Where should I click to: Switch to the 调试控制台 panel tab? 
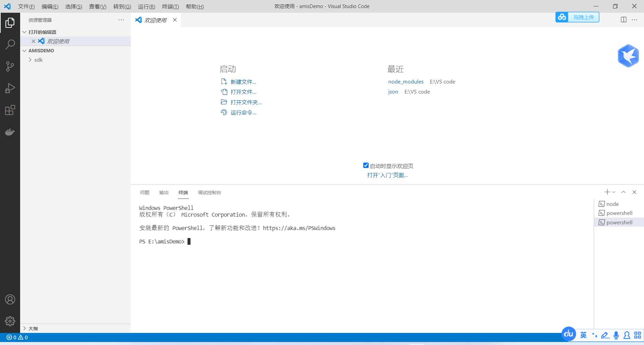click(209, 192)
